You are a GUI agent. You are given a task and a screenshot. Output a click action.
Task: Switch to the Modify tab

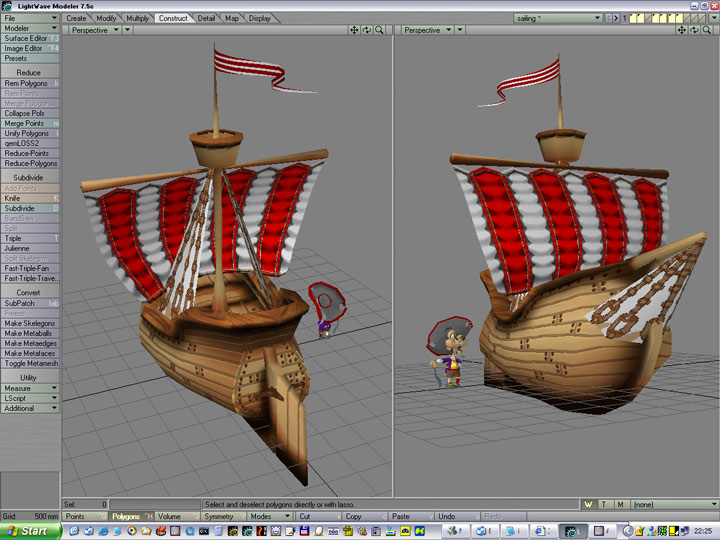[106, 18]
